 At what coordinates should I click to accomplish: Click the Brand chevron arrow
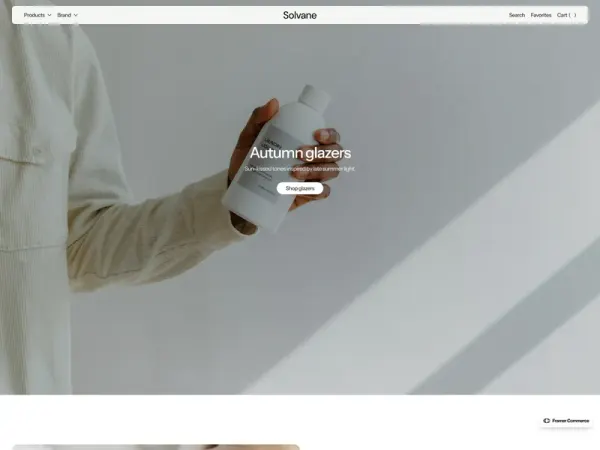pyautogui.click(x=76, y=15)
